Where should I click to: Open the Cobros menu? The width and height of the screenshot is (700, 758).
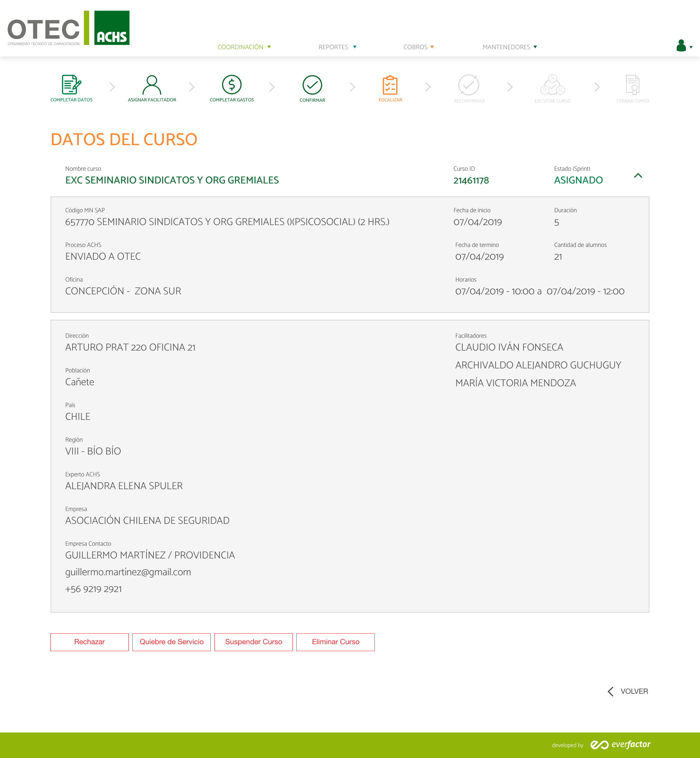coord(415,47)
